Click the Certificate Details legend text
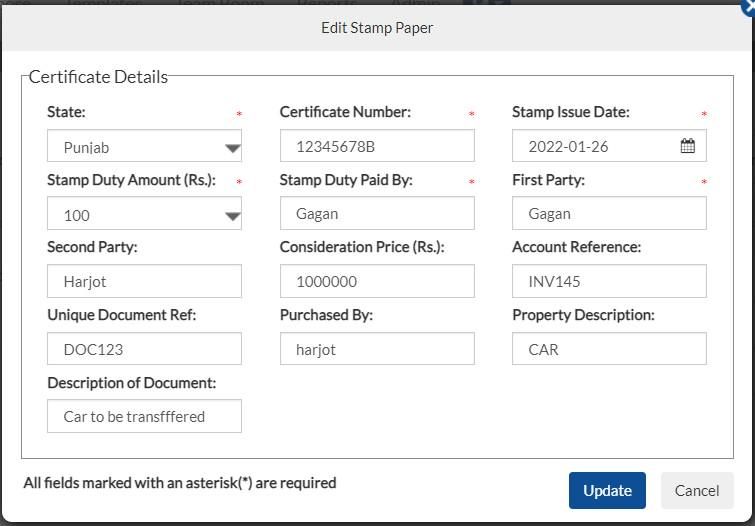This screenshot has width=755, height=526. (98, 77)
